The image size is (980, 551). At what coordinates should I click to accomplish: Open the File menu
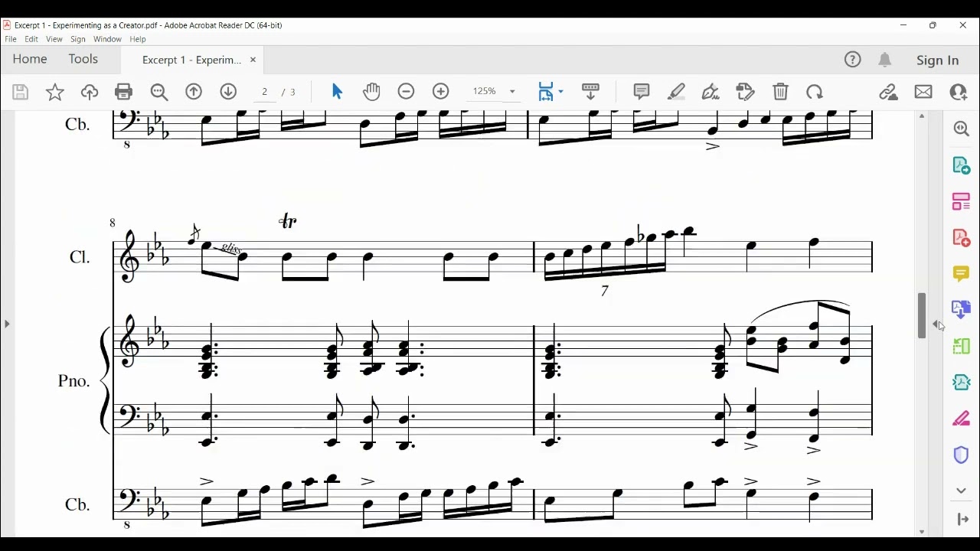click(11, 39)
